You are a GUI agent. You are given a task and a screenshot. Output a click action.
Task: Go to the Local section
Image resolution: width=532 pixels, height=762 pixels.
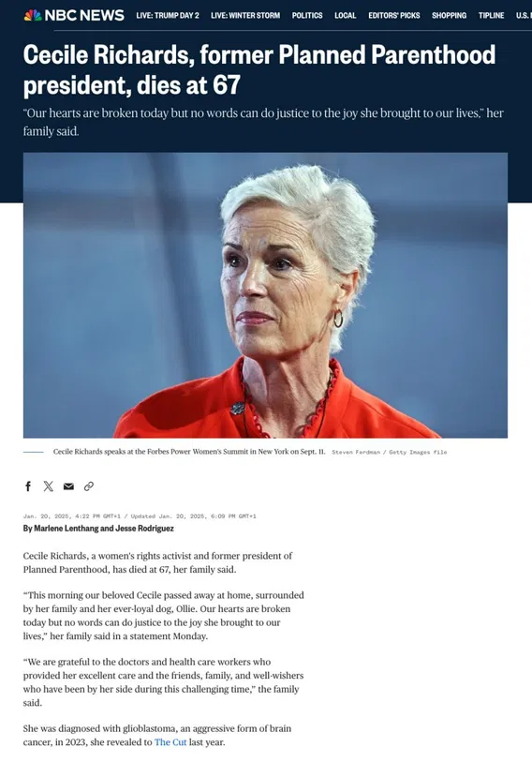[346, 16]
